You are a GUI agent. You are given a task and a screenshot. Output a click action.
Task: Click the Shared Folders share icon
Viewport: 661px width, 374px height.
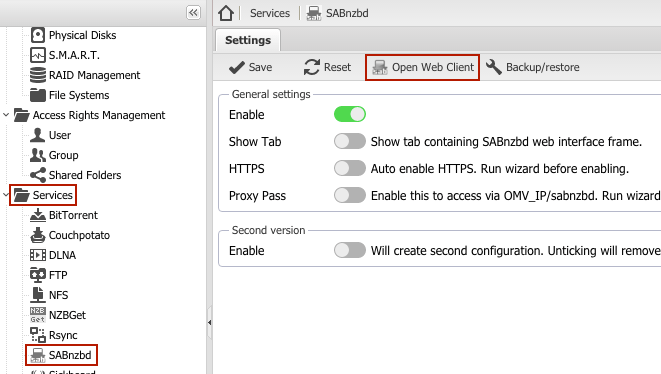point(38,175)
